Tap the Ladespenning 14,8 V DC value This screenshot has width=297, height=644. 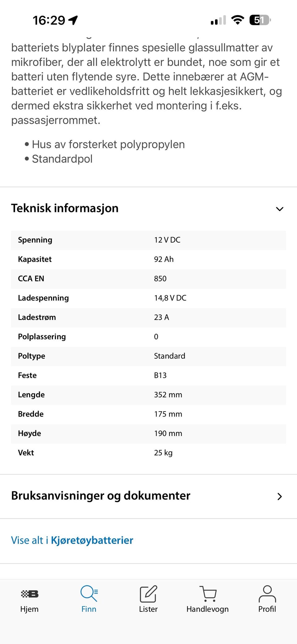point(170,298)
